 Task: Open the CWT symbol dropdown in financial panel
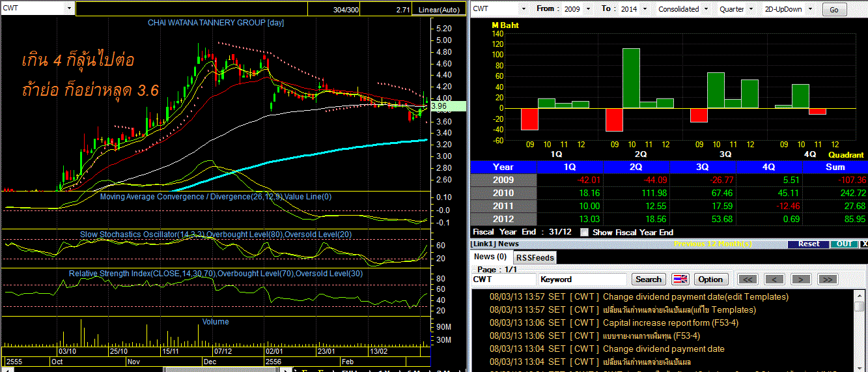524,8
